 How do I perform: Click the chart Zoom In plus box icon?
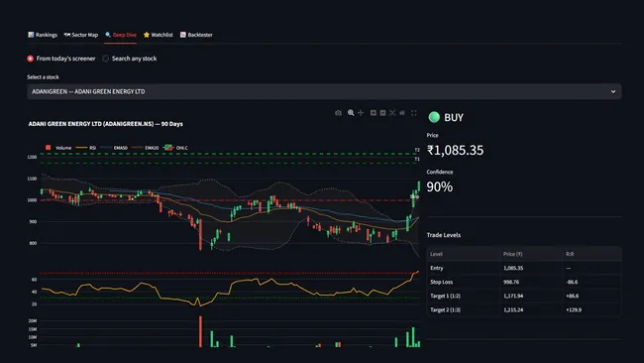click(373, 113)
